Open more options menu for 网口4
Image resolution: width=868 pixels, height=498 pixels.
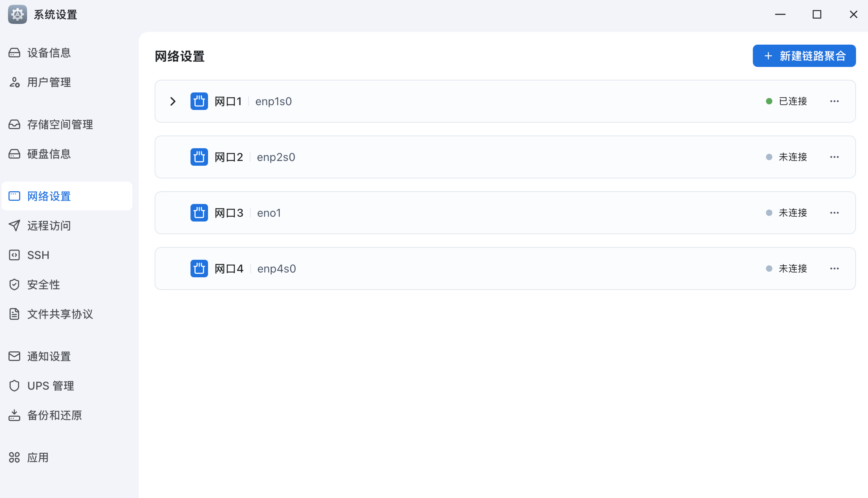(x=834, y=269)
